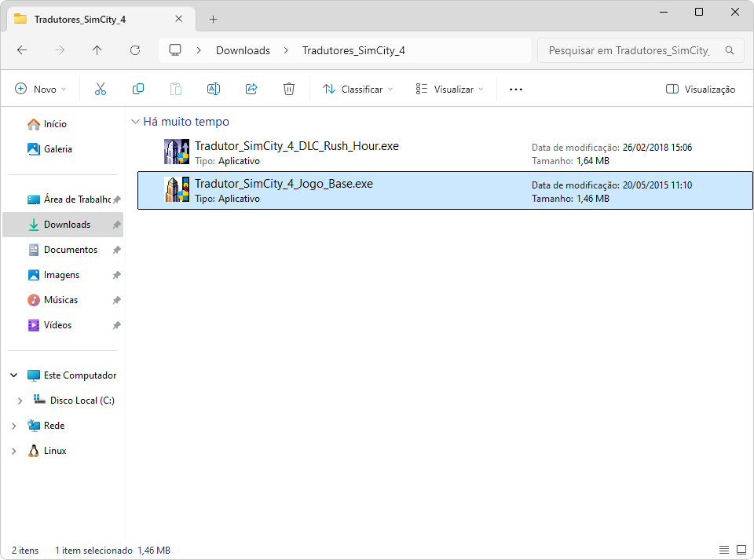Select Tradutor_SimCity_4_Jogo_Base.exe file name
The height and width of the screenshot is (560, 754).
284,184
